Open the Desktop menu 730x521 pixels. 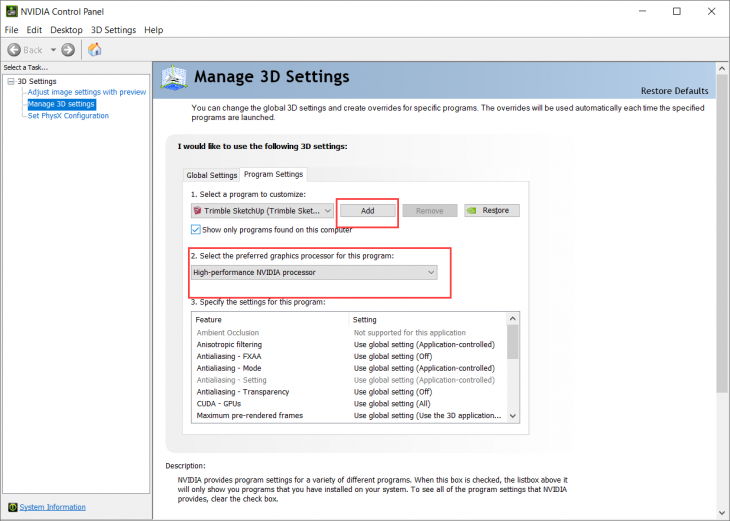point(66,30)
